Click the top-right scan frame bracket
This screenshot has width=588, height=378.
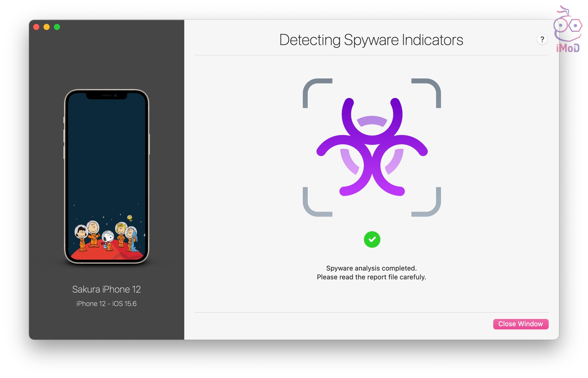[x=426, y=93]
